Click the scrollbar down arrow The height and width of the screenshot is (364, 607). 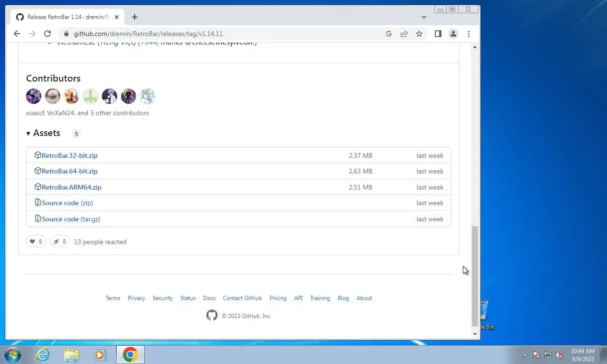[x=475, y=334]
